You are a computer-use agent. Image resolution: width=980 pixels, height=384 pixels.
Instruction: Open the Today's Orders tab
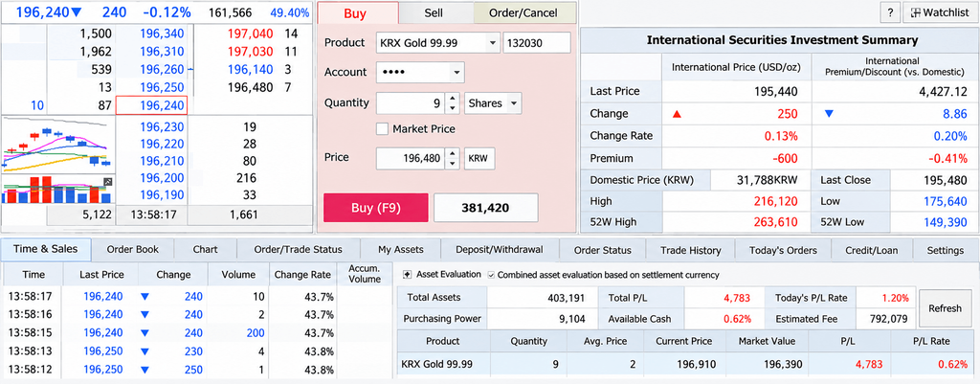(x=783, y=250)
